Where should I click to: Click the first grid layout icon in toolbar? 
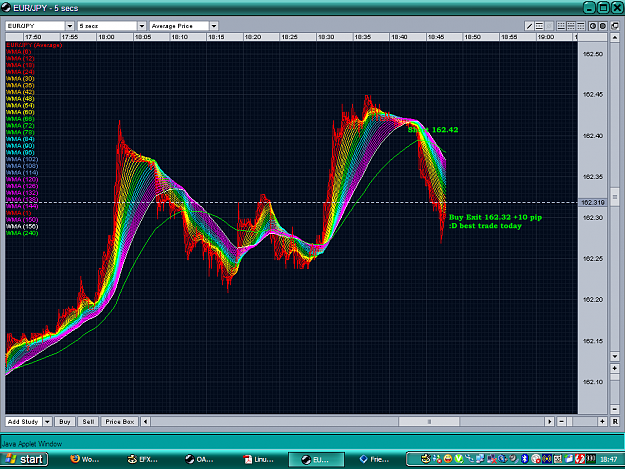pos(561,26)
